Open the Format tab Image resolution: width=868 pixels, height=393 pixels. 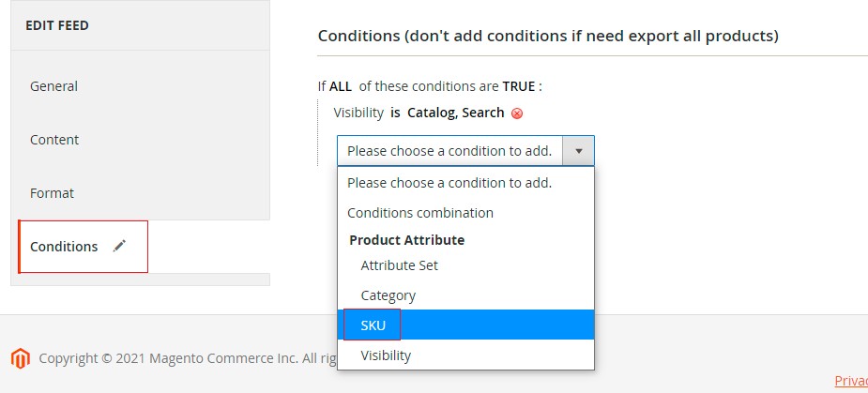coord(52,193)
